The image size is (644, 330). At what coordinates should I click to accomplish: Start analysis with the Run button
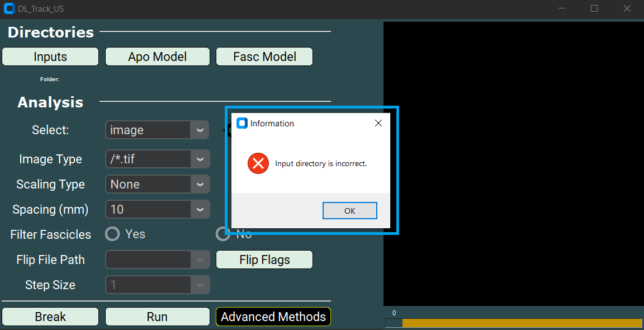[157, 317]
